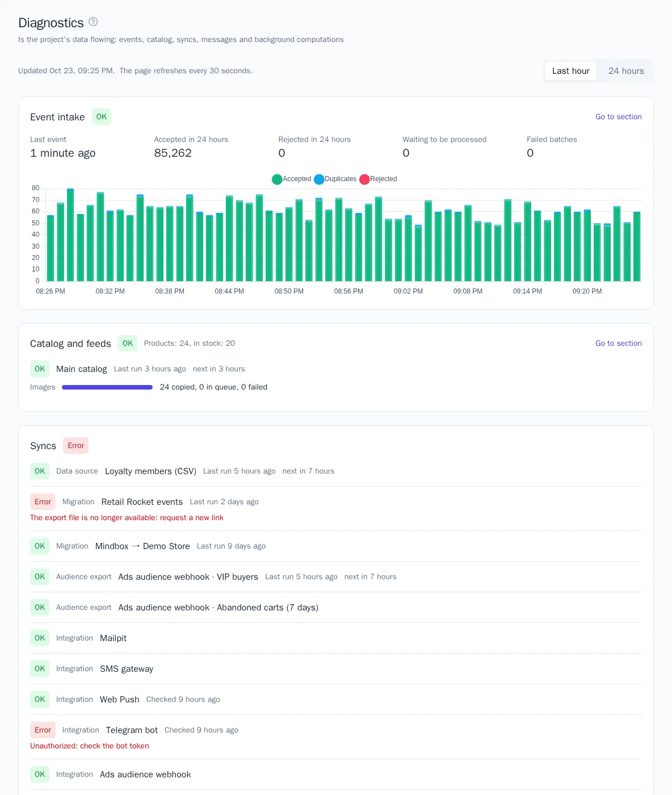Select the Main catalog feed

tap(82, 369)
